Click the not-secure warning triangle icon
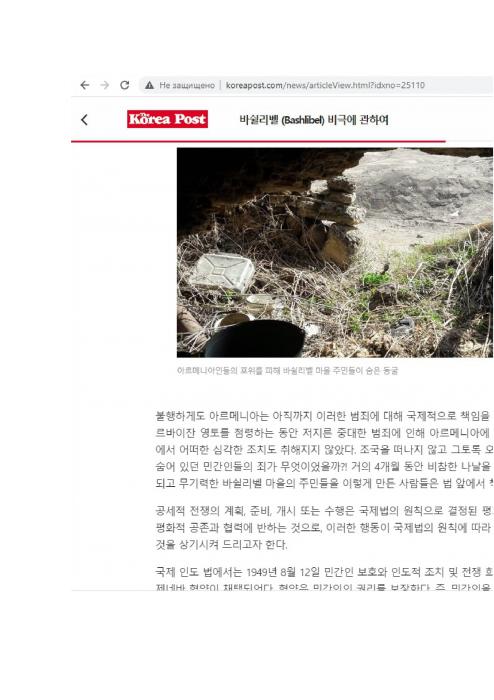The height and width of the screenshot is (700, 494). click(x=149, y=85)
